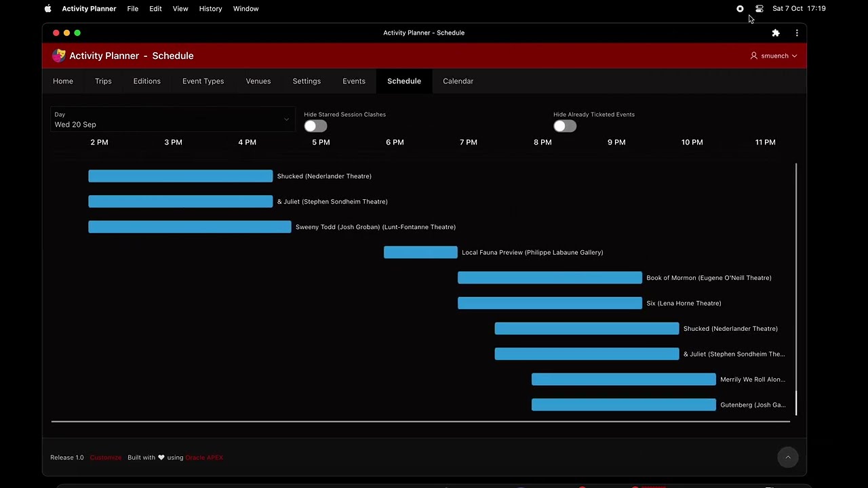Open the View menu

click(x=180, y=9)
